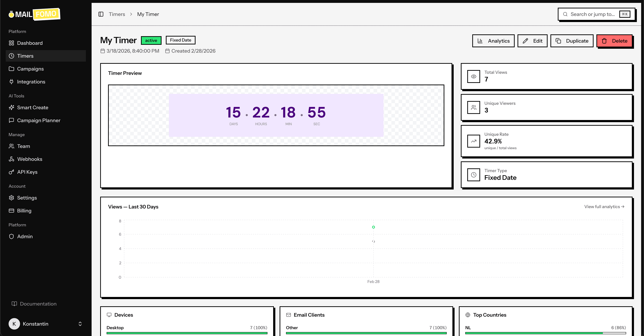Open Dashboard from the sidebar menu

tap(30, 43)
